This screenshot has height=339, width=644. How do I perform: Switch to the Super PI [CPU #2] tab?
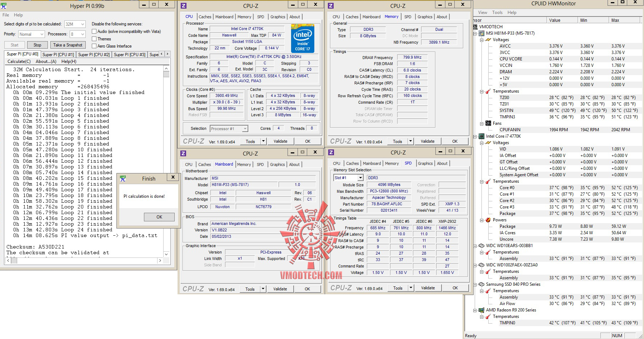click(x=94, y=54)
